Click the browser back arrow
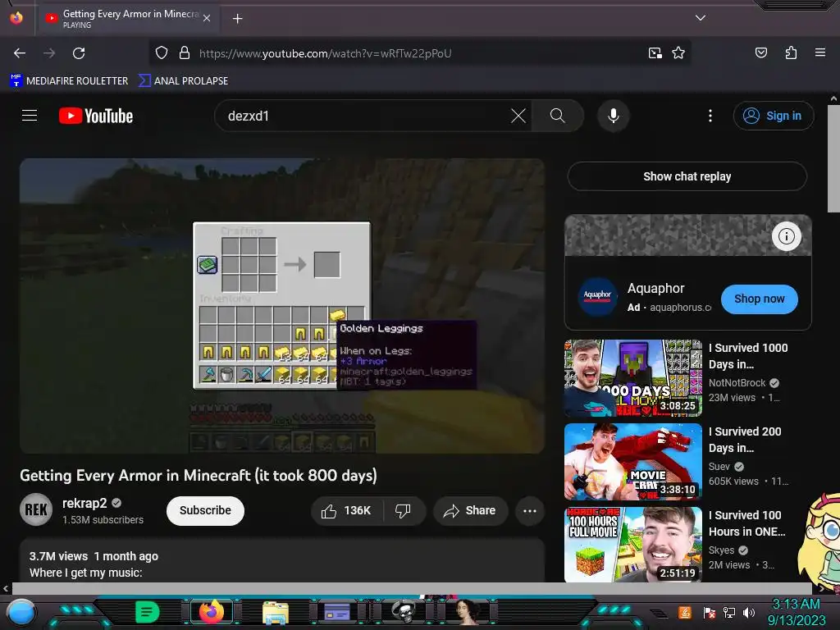 (x=20, y=53)
